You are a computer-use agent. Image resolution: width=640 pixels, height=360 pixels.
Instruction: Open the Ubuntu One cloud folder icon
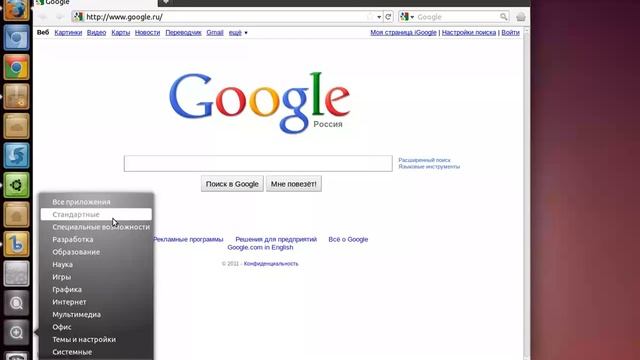point(16,126)
